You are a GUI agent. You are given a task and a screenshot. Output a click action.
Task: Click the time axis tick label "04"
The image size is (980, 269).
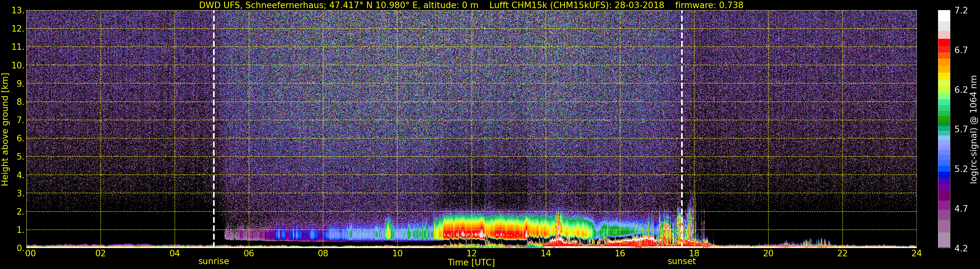coord(175,253)
